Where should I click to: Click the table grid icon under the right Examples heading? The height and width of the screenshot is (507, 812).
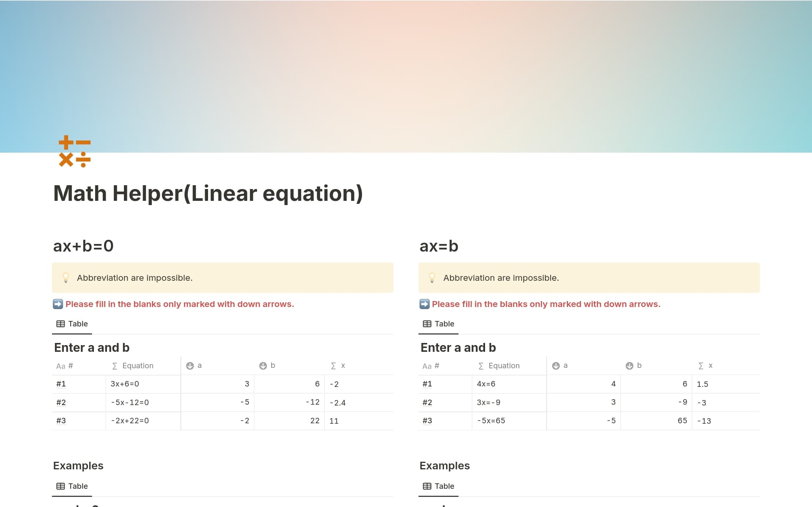click(427, 486)
